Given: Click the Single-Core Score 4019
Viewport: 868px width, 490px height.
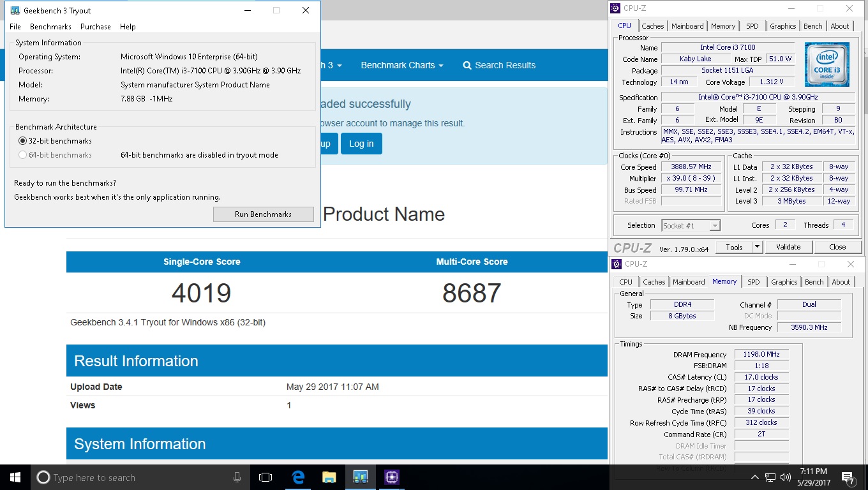Looking at the screenshot, I should (202, 293).
